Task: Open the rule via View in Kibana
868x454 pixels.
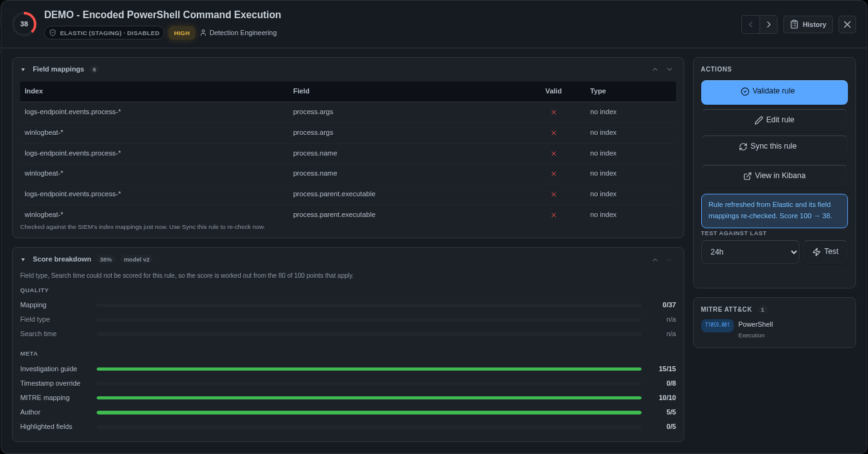Action: pyautogui.click(x=775, y=176)
